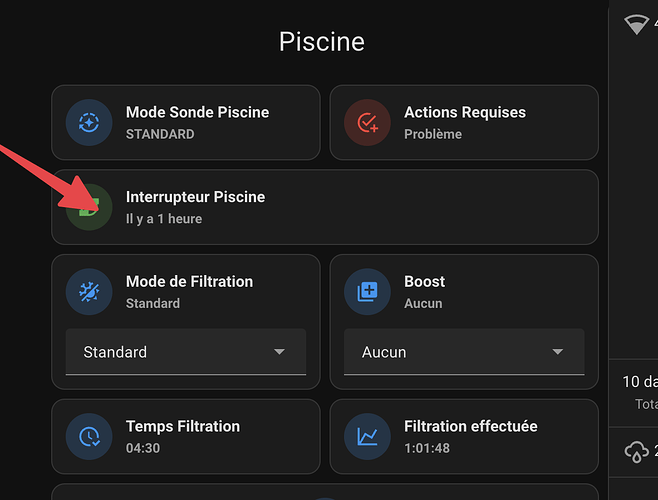Open the Interrupteur Piscine card details
Image resolution: width=658 pixels, height=500 pixels.
325,207
